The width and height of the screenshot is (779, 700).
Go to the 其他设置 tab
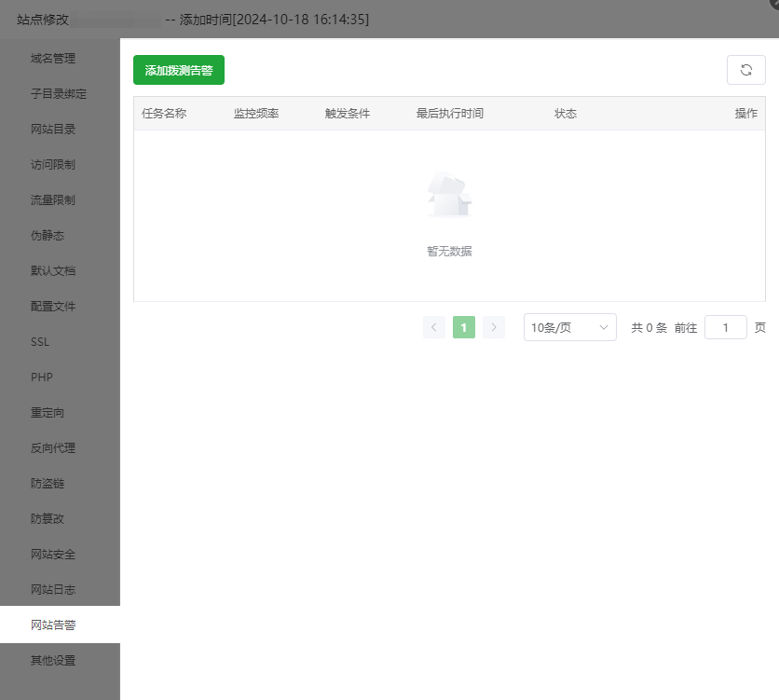tap(53, 661)
